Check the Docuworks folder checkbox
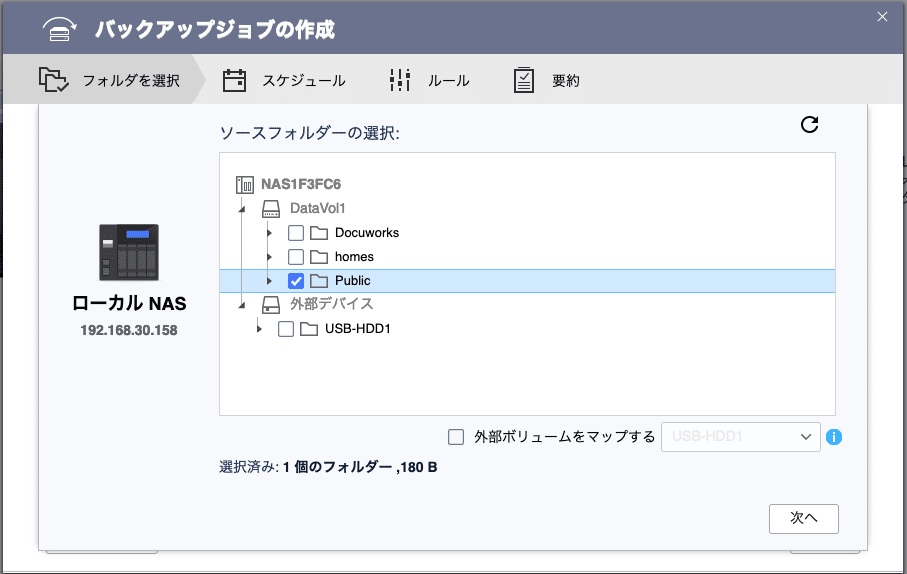Image resolution: width=907 pixels, height=574 pixels. pyautogui.click(x=296, y=233)
